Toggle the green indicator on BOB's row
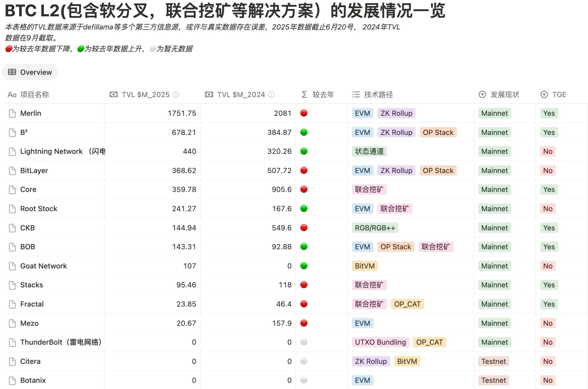Viewport: 588px width, 389px height. point(303,247)
